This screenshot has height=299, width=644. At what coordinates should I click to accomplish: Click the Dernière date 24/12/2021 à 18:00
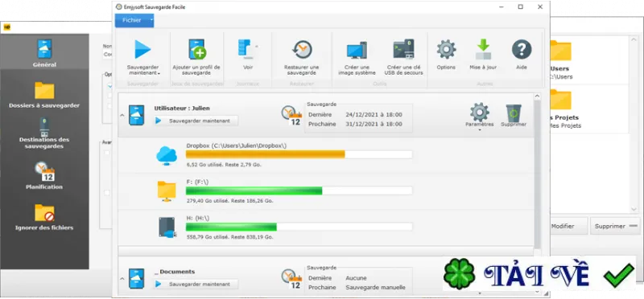pos(374,114)
